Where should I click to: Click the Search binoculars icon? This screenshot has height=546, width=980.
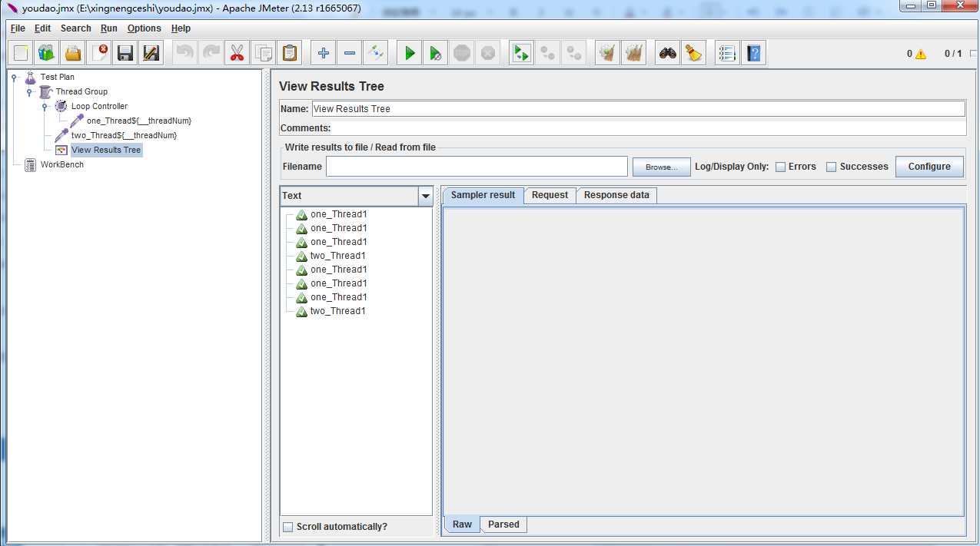(x=668, y=53)
